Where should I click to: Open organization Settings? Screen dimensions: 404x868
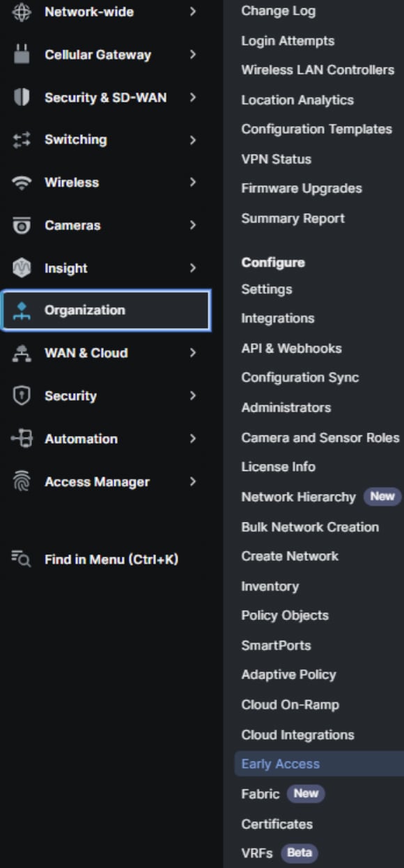267,289
